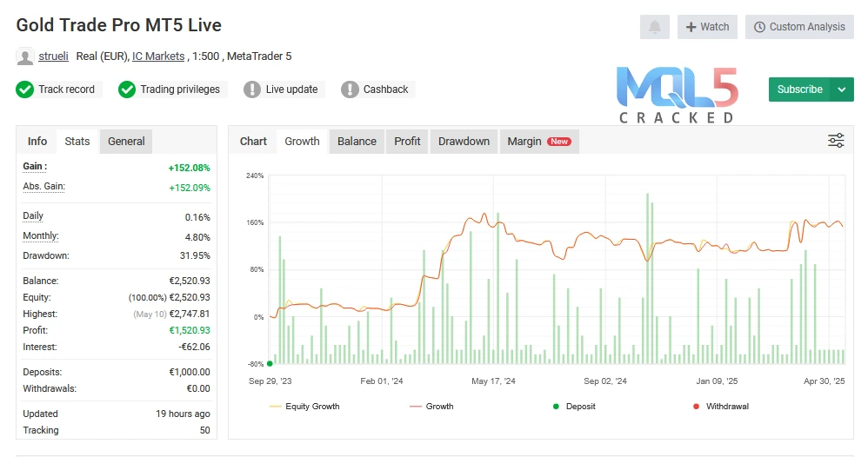Open Custom Analysis
This screenshot has height=457, width=868.
click(x=799, y=27)
